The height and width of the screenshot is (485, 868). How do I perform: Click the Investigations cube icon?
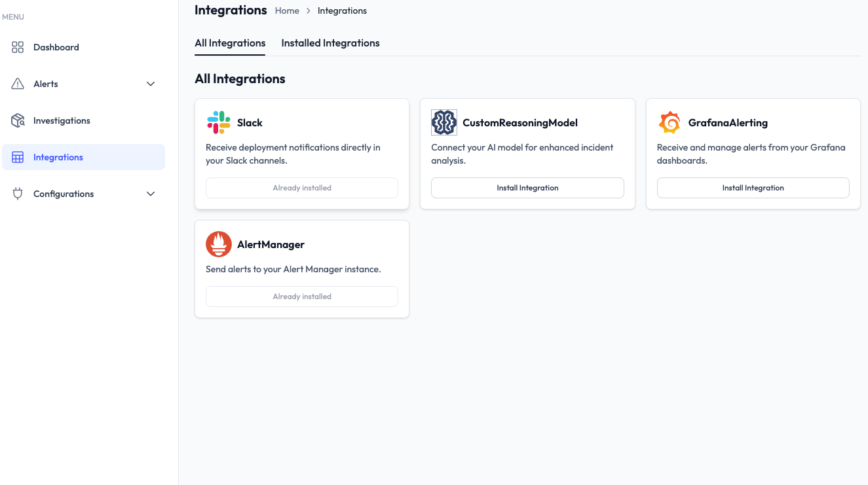coord(18,120)
